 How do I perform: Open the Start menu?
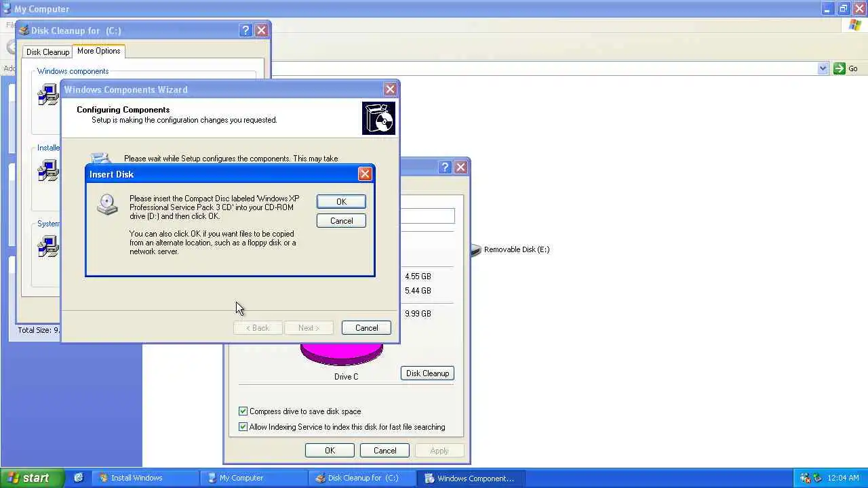tap(32, 478)
